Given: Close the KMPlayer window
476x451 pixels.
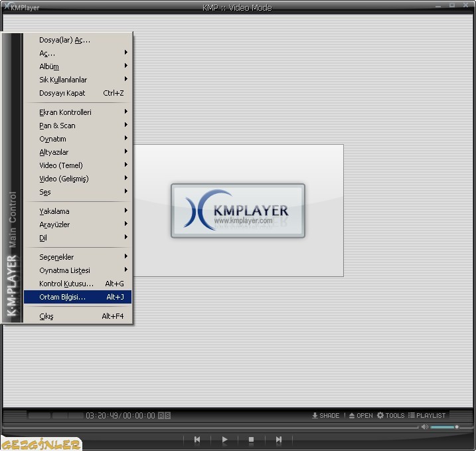Looking at the screenshot, I should tap(465, 5).
